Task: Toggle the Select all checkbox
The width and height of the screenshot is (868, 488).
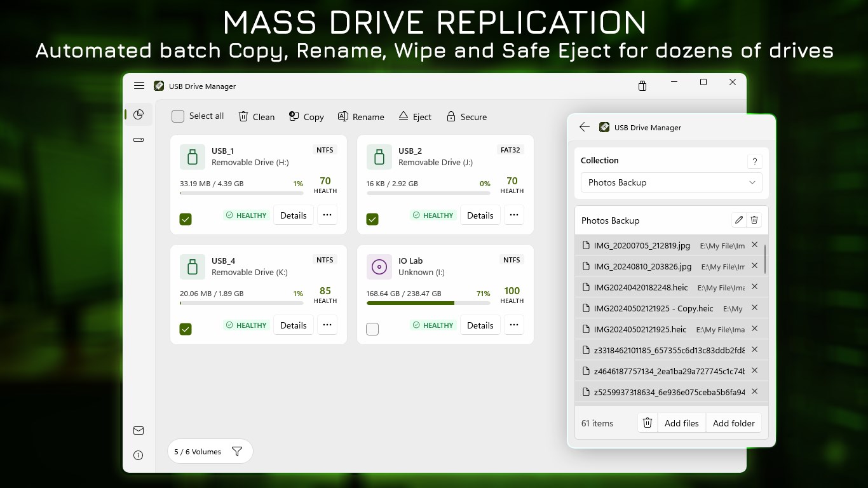Action: coord(178,116)
